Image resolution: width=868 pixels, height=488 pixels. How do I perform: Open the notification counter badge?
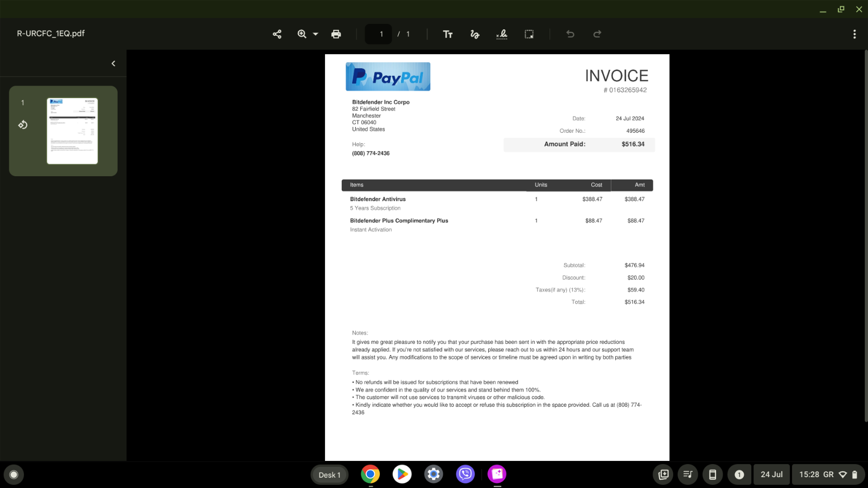point(739,475)
